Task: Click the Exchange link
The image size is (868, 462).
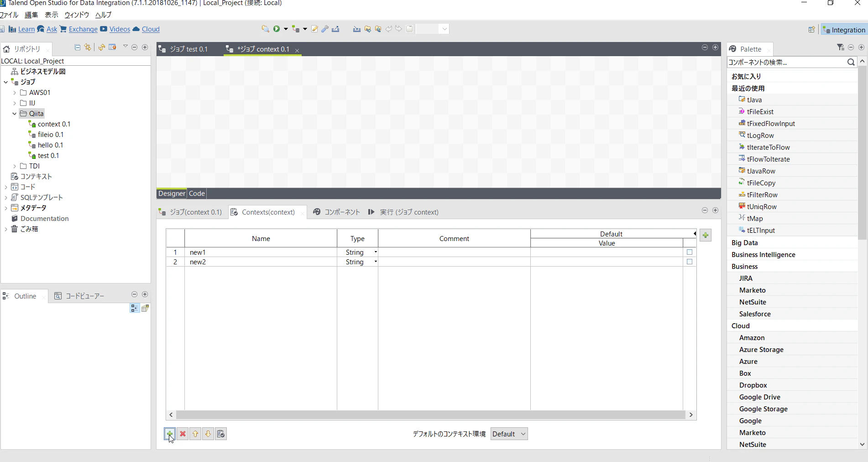Action: point(83,29)
